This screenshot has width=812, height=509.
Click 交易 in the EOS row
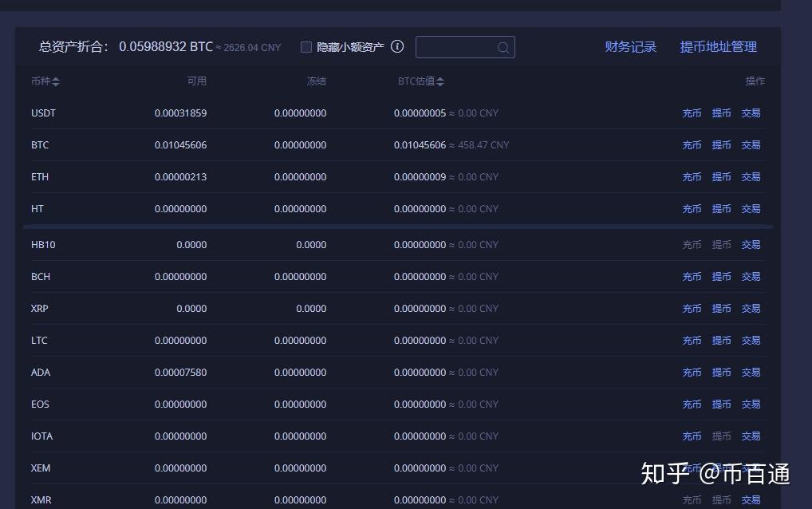(x=751, y=404)
